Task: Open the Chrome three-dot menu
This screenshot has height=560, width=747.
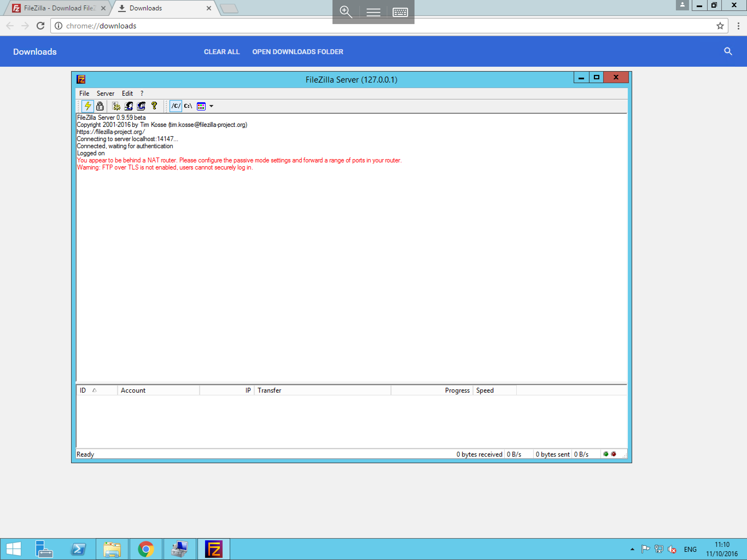Action: 738,26
